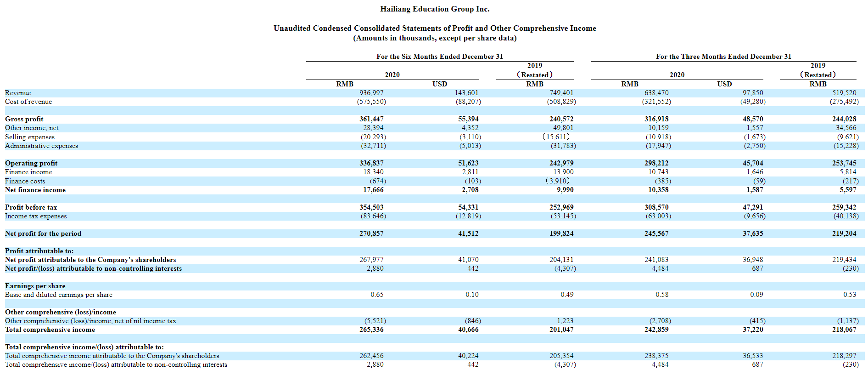Select earnings per share value 0.65
868x370 pixels.
[377, 295]
